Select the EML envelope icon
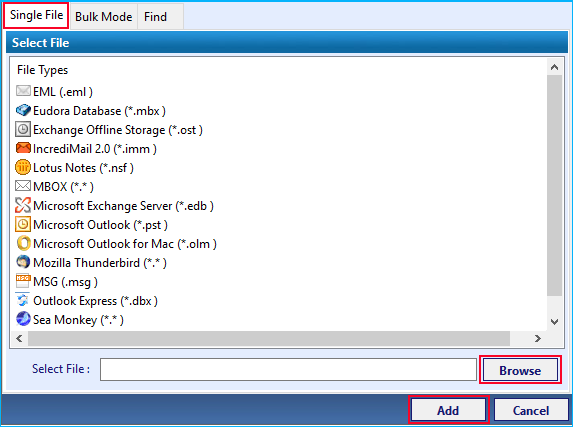This screenshot has width=573, height=427. pos(23,91)
